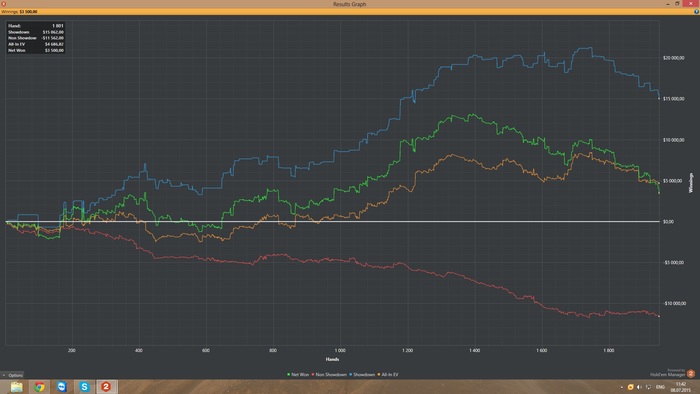
Task: Click the $5 000,00 axis label
Action: [x=673, y=181]
